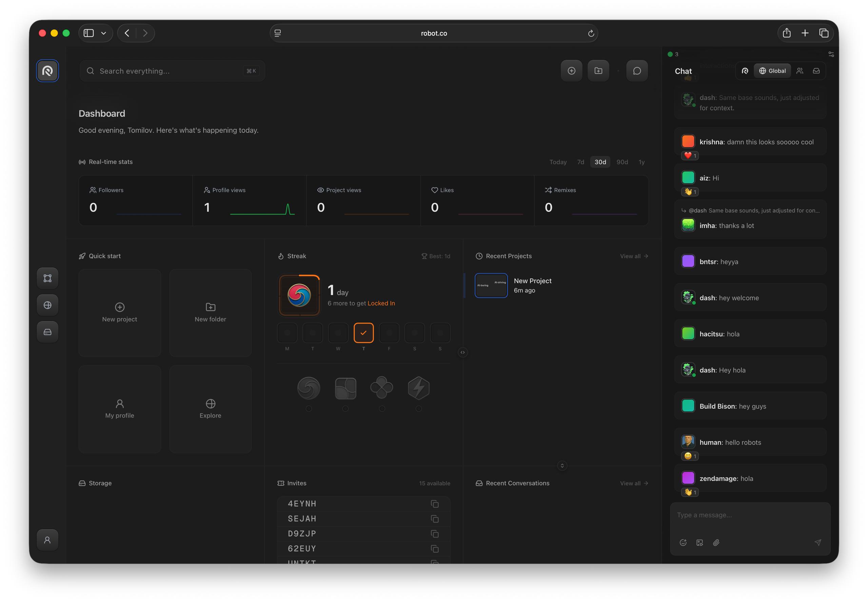The image size is (868, 602).
Task: Click the new folder icon in header
Action: [598, 71]
